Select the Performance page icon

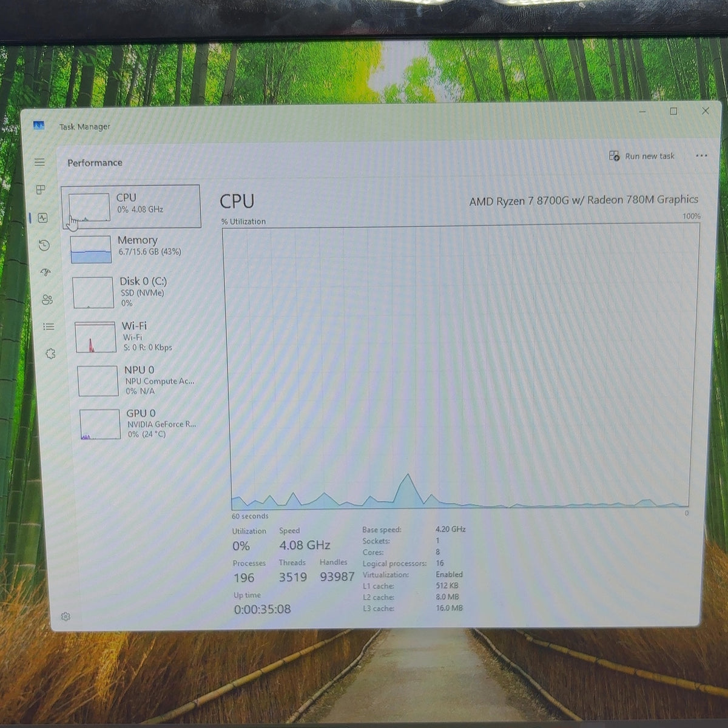[42, 217]
